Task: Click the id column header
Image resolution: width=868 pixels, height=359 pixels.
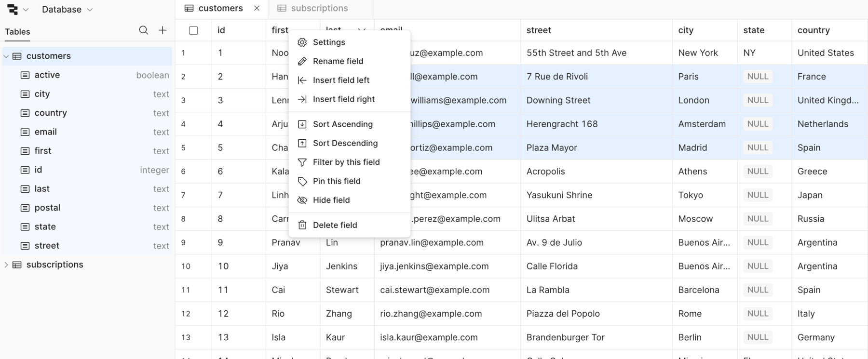Action: (239, 30)
